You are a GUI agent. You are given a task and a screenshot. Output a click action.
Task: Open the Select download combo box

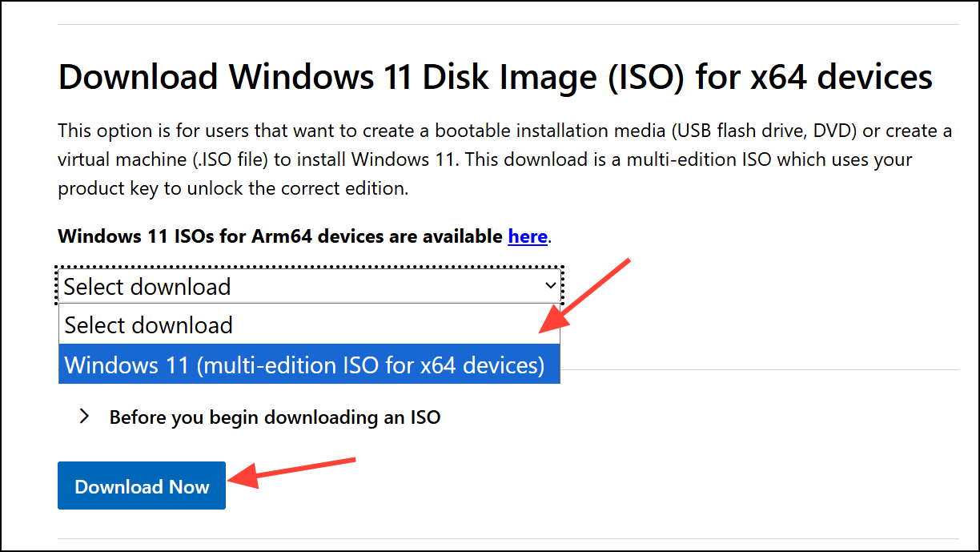pyautogui.click(x=311, y=286)
